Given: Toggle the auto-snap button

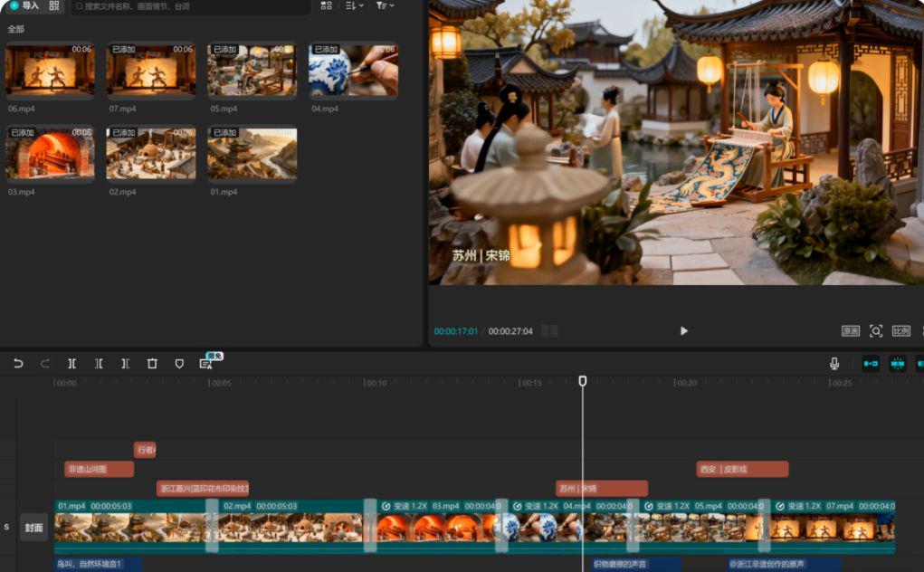Looking at the screenshot, I should (x=897, y=363).
